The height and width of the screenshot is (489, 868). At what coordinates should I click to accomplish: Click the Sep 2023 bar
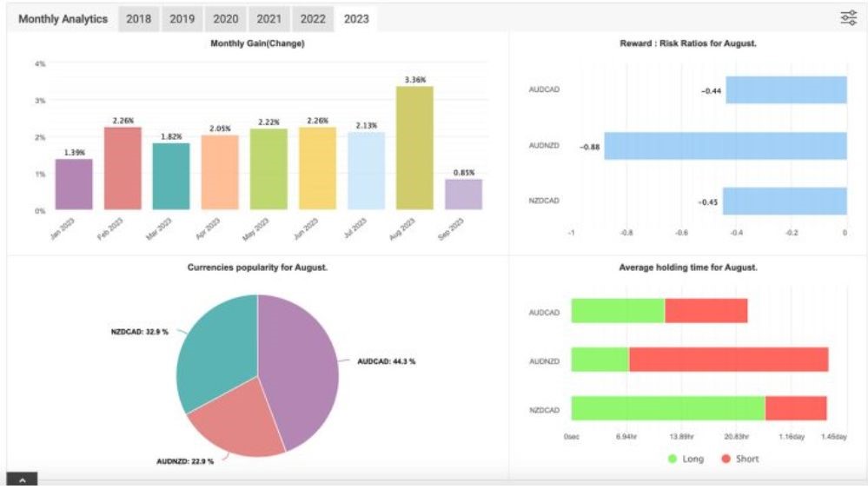coord(463,195)
